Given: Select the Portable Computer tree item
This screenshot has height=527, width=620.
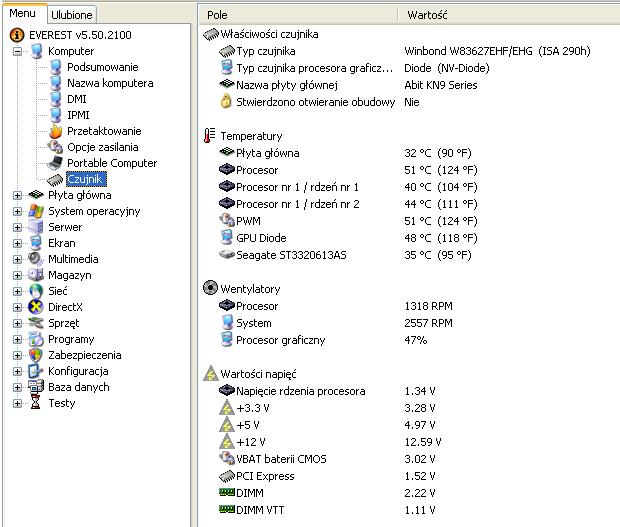Looking at the screenshot, I should coord(111,163).
